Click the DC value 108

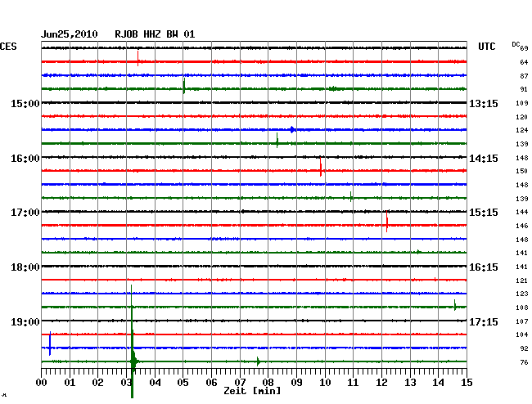click(x=522, y=307)
